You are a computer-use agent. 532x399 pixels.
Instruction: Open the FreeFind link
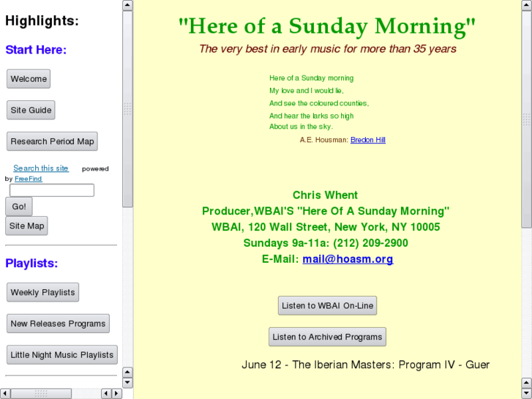click(28, 179)
